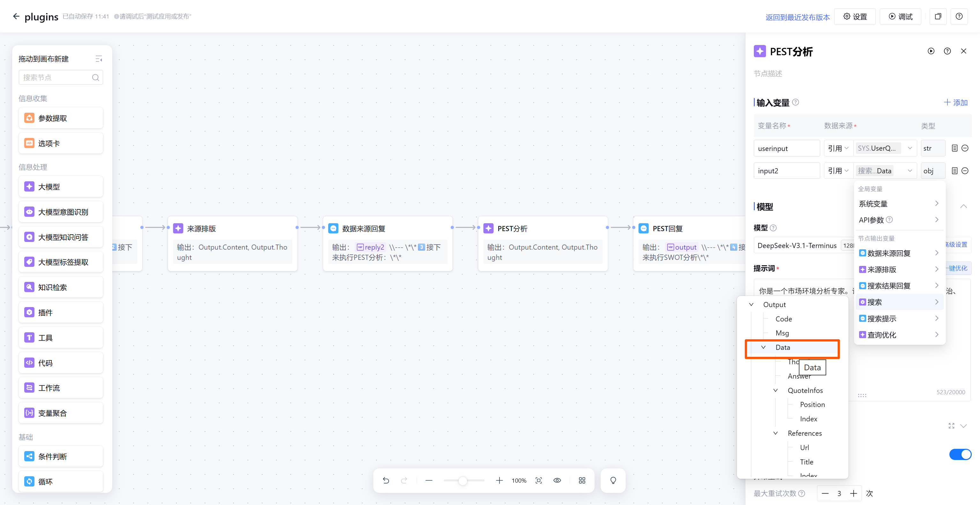The height and width of the screenshot is (505, 980).
Task: Collapse the Data tree node
Action: (x=763, y=347)
